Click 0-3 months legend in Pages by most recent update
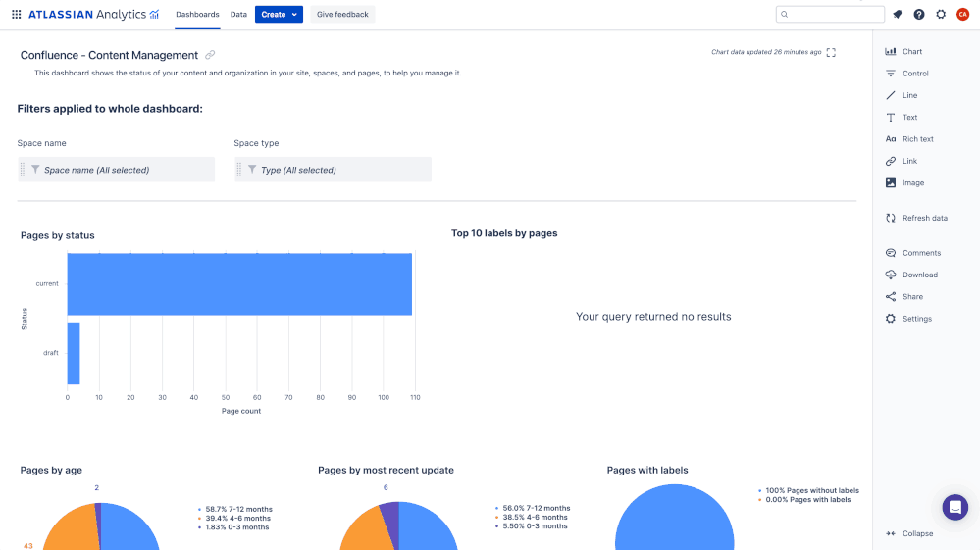The image size is (980, 550). (x=532, y=526)
